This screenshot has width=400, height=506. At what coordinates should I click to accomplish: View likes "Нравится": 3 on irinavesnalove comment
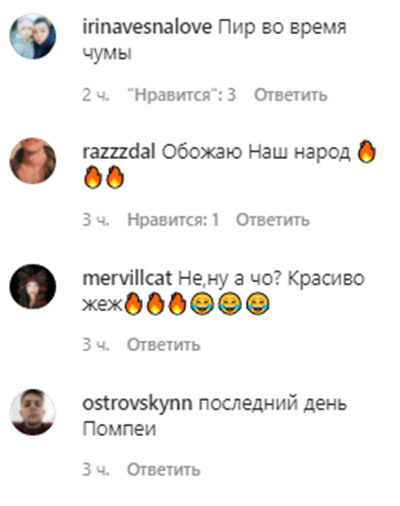point(182,95)
